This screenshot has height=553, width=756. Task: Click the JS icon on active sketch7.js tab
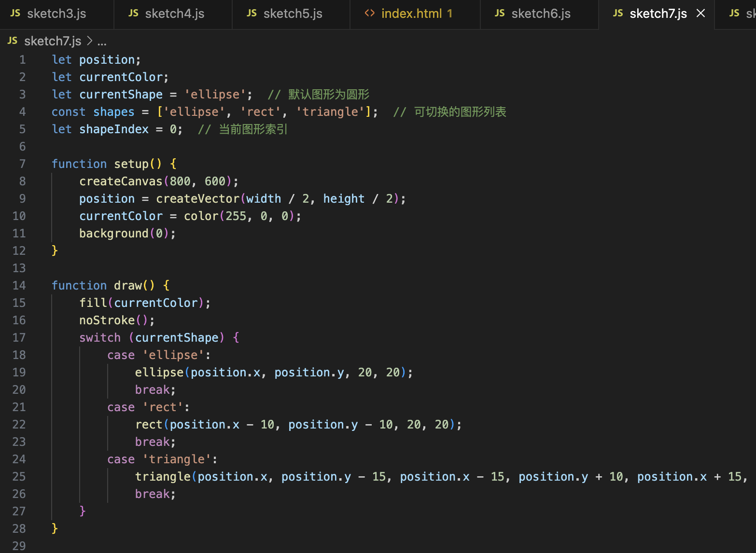tap(618, 13)
